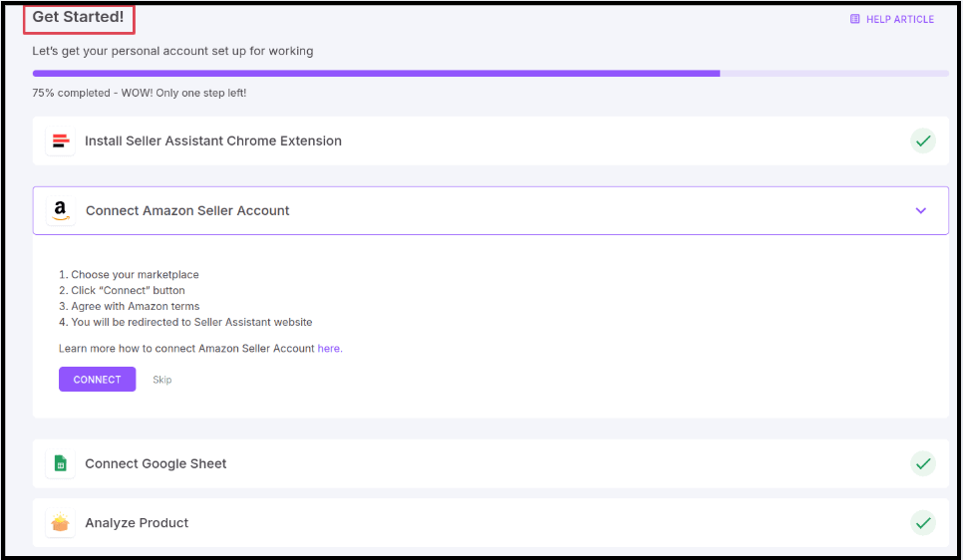Click the green checkmark for Google Sheet

(x=923, y=464)
